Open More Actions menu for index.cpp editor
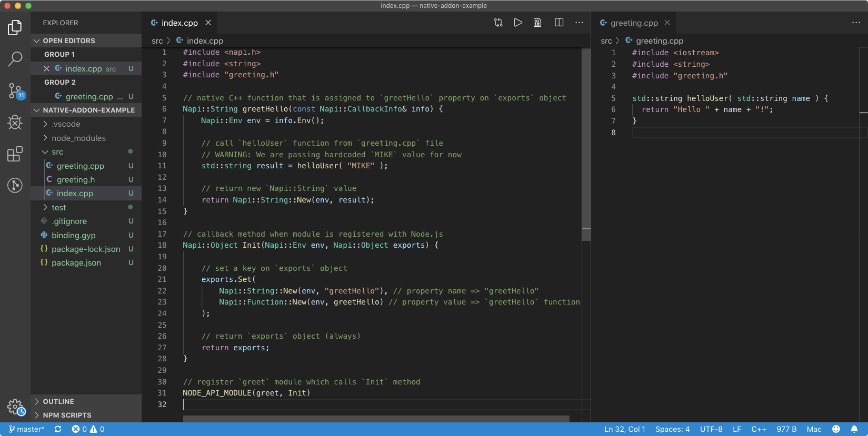 579,23
